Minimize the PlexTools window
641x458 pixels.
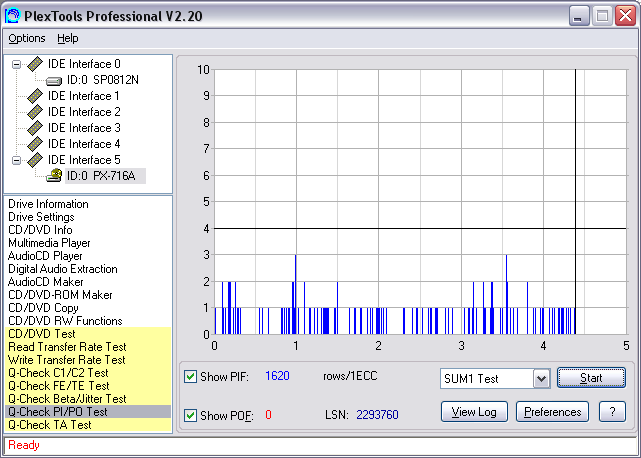pyautogui.click(x=578, y=16)
